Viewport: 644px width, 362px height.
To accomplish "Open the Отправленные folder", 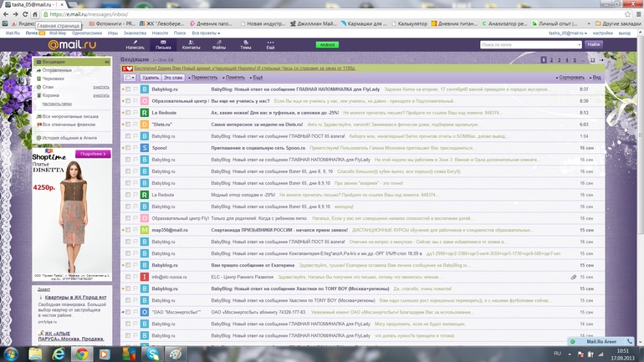I will [x=57, y=70].
